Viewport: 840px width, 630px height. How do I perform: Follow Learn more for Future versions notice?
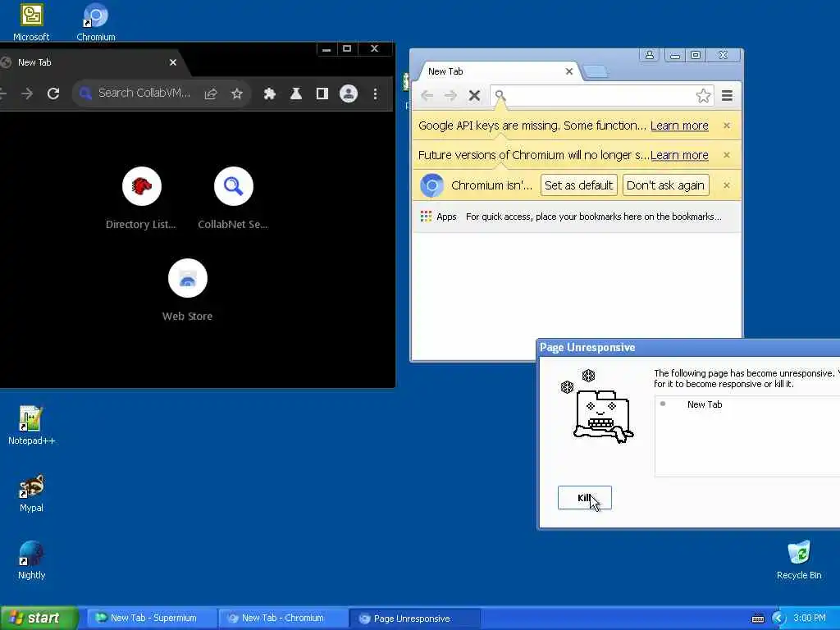coord(679,155)
